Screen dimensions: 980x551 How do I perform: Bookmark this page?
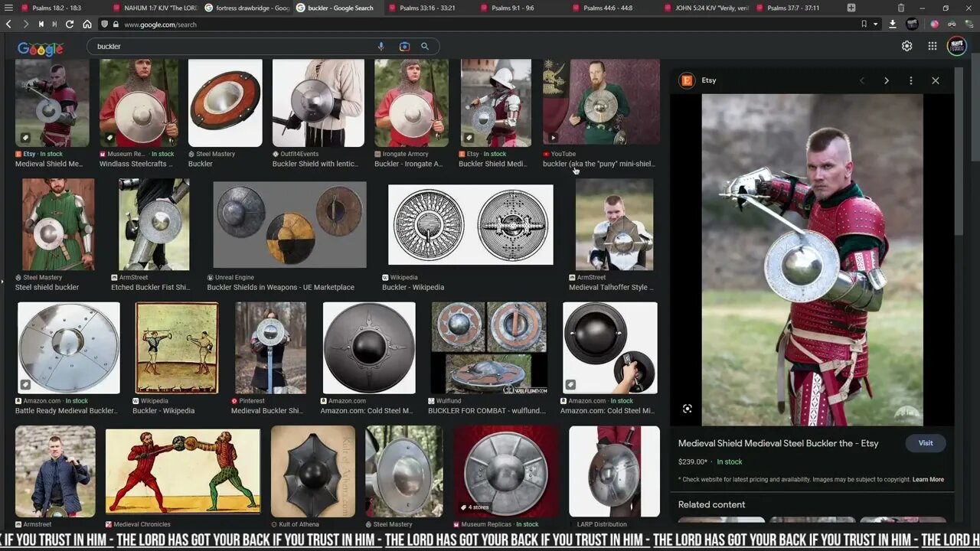coord(864,24)
